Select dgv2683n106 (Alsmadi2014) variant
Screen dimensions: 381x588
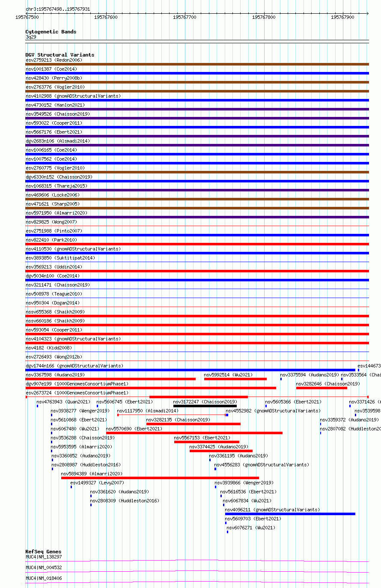[x=58, y=141]
